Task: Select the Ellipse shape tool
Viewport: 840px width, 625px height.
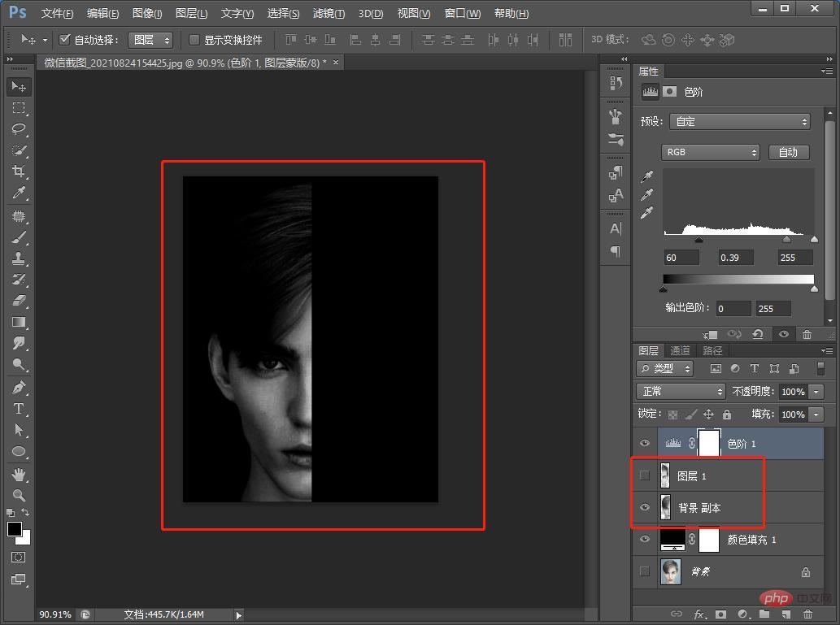Action: (x=19, y=451)
